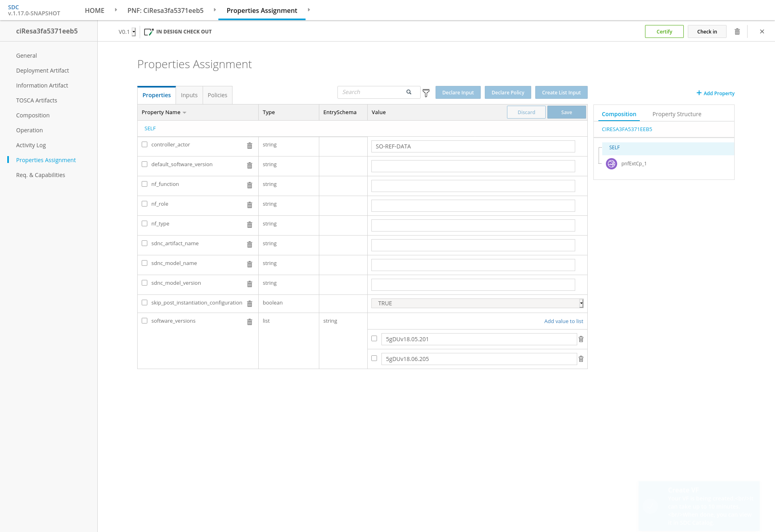Expand breadcrumb arrow after Properties Assignment
The width and height of the screenshot is (775, 532).
point(309,10)
